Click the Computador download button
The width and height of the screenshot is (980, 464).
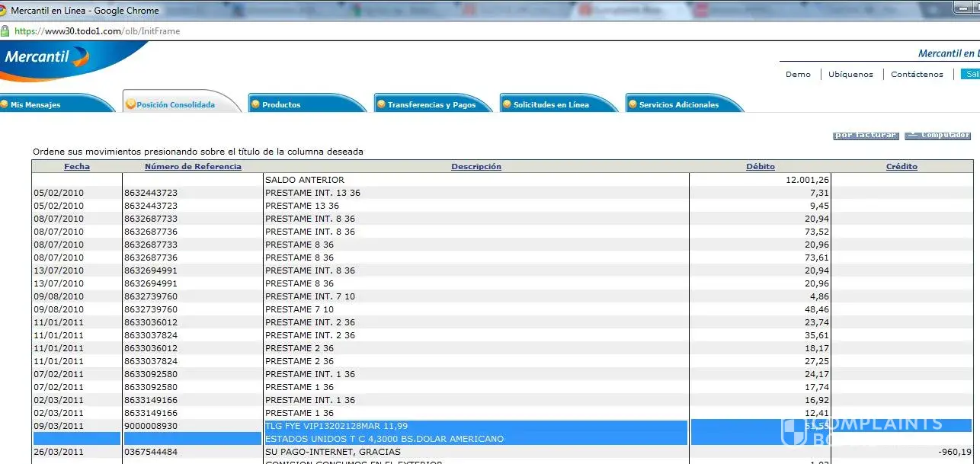(x=938, y=135)
